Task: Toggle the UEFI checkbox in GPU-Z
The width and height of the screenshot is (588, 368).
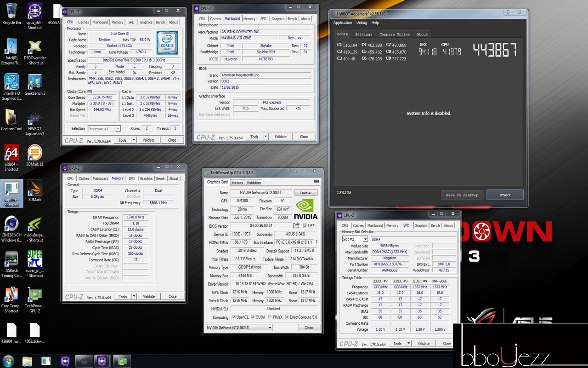Action: [x=305, y=226]
